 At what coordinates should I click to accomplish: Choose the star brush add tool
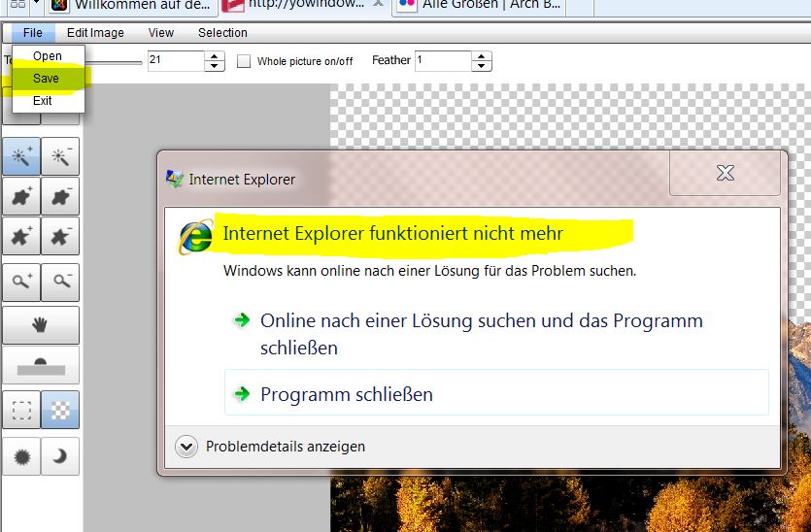pos(21,236)
